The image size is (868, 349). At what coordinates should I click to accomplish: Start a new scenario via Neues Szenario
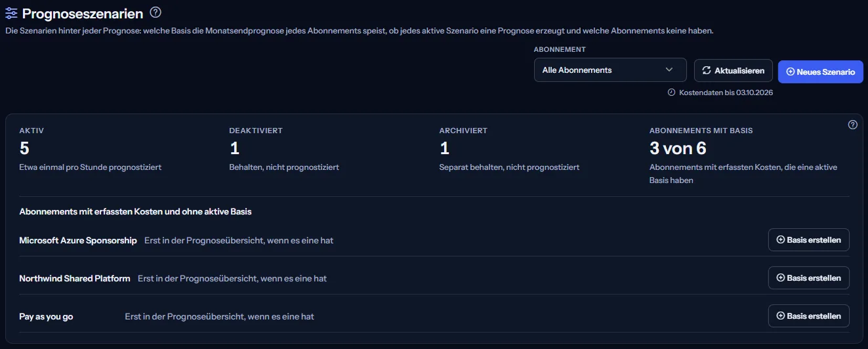821,72
